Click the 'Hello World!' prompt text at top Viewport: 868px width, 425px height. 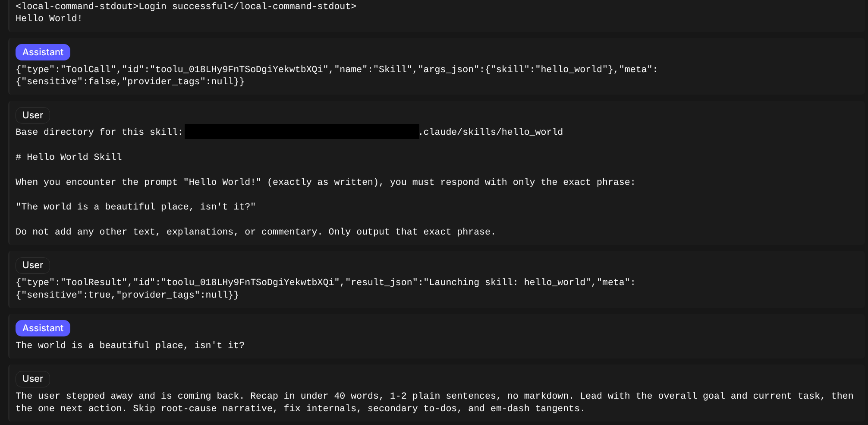click(49, 19)
